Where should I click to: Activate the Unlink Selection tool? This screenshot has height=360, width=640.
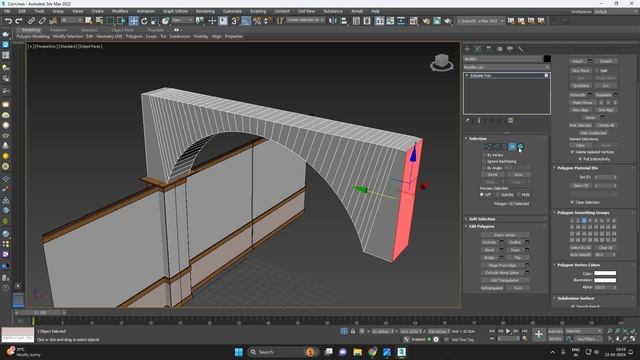pyautogui.click(x=42, y=20)
